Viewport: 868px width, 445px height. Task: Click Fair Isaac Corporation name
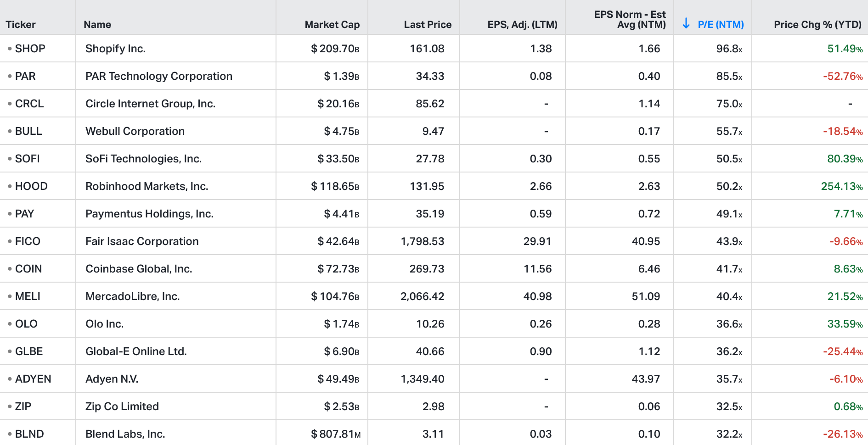pos(142,241)
